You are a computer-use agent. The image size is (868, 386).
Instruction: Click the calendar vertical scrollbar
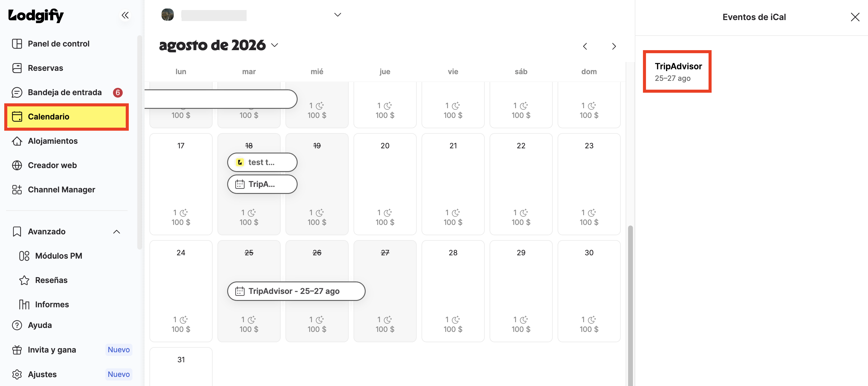[x=630, y=305]
